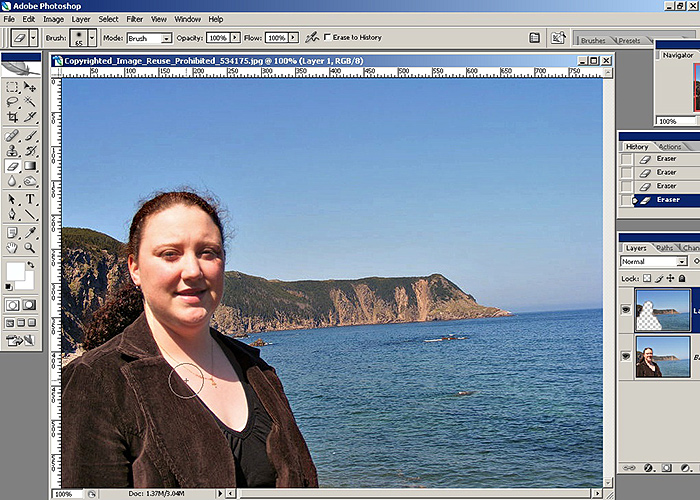
Task: Select the Path Selection arrow tool
Action: pos(12,199)
